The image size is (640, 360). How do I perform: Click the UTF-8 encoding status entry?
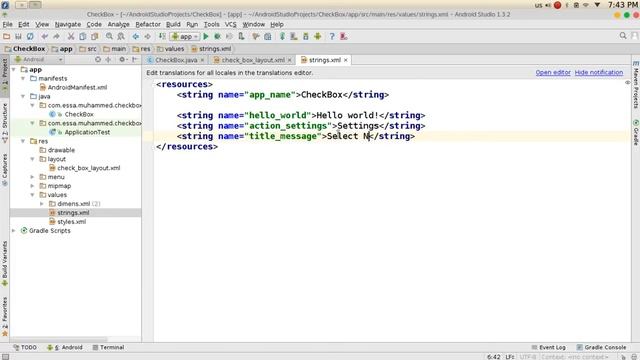527,357
